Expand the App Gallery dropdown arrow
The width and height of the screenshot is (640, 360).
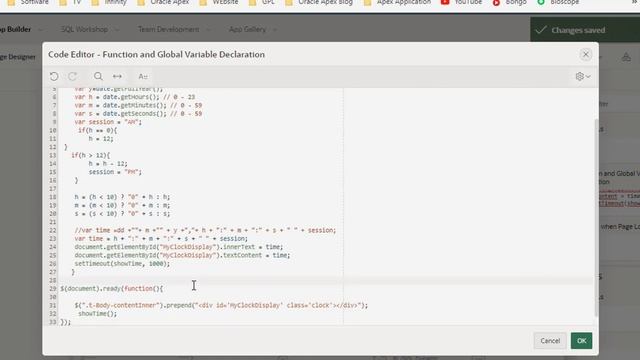coord(275,30)
